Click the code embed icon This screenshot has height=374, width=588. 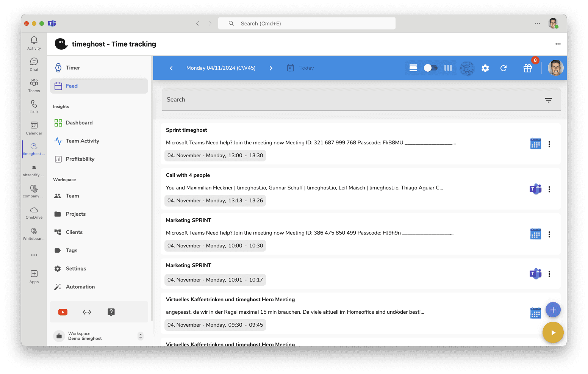(87, 312)
